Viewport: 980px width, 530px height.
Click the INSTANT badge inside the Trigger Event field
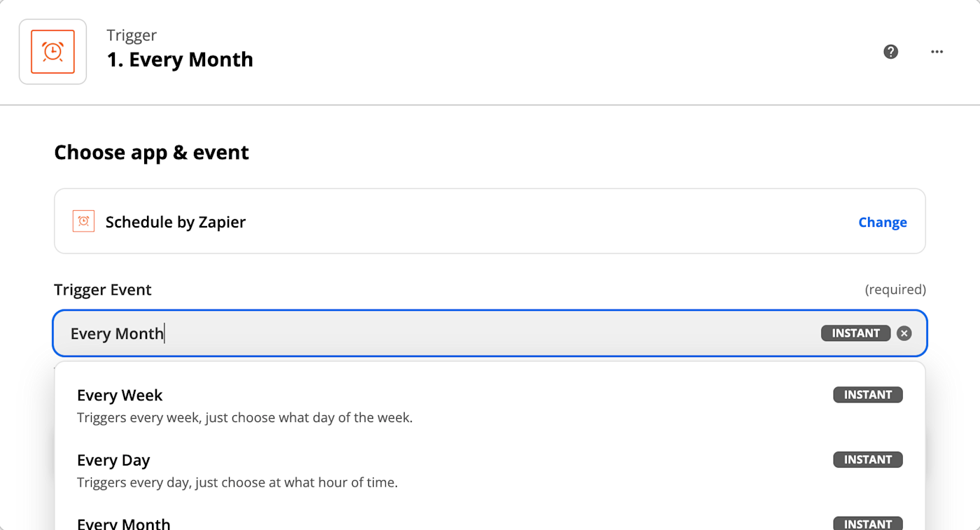(x=855, y=333)
